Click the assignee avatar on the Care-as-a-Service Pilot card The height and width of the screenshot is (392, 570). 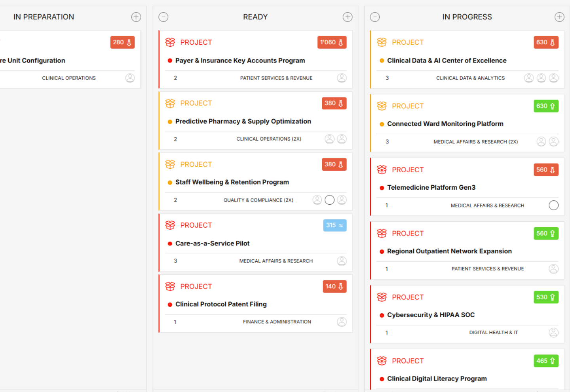tap(342, 261)
